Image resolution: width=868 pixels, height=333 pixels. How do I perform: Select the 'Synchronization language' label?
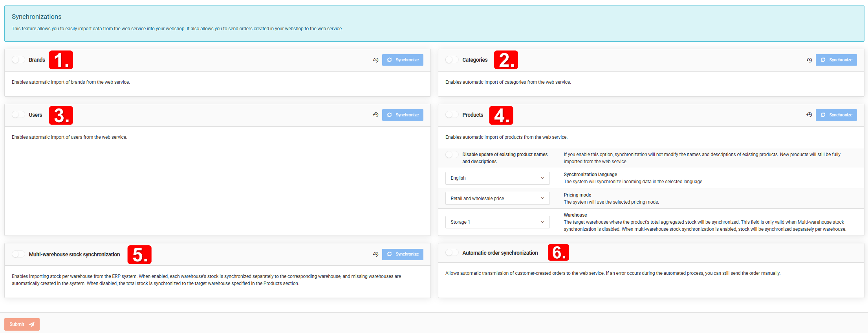pyautogui.click(x=590, y=175)
